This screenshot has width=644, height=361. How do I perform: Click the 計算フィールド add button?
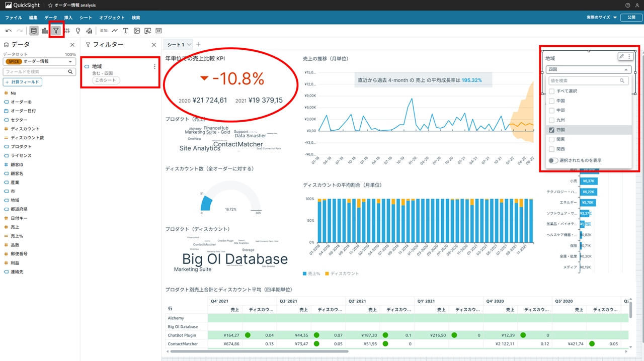click(x=23, y=82)
